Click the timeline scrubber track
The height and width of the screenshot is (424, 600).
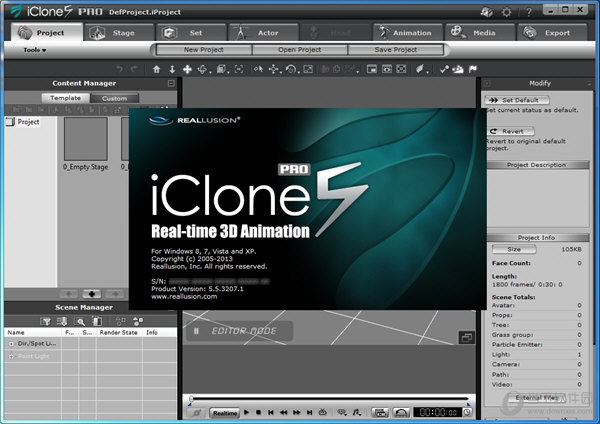(x=330, y=399)
